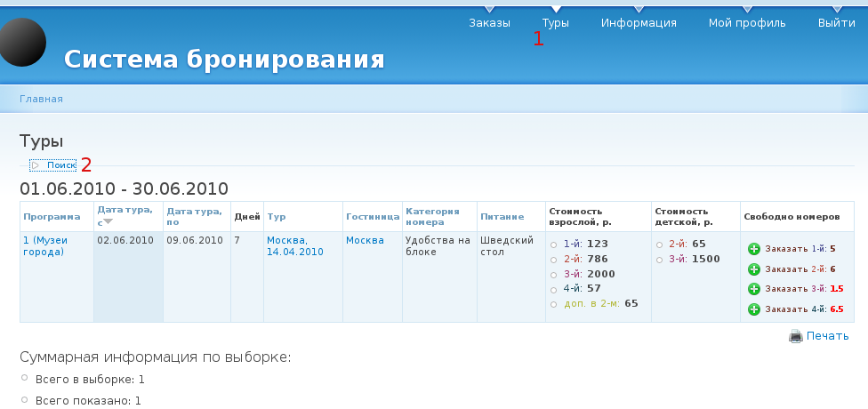Screen dimensions: 868x409
Task: Open tour Москва, 14.04.2010 link
Action: click(x=295, y=246)
